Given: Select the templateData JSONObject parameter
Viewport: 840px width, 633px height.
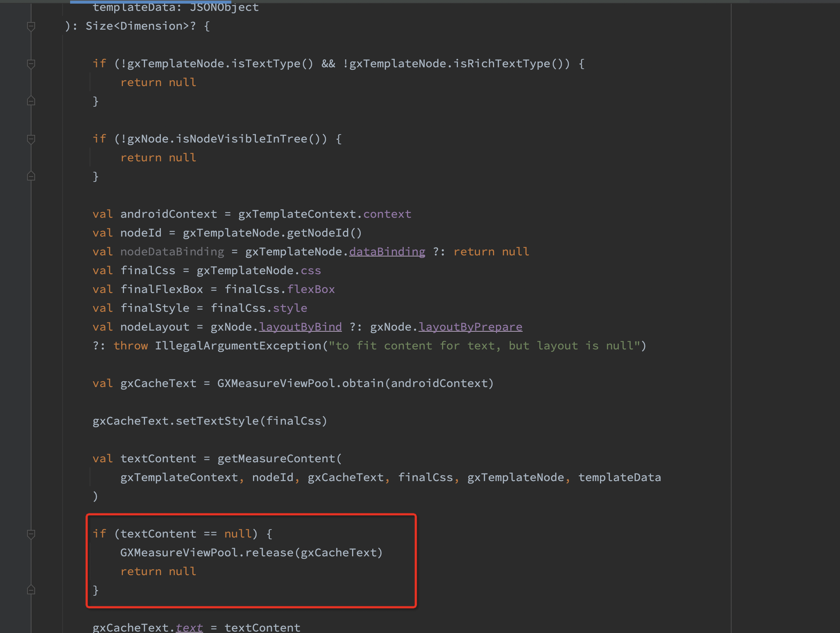Looking at the screenshot, I should point(176,7).
